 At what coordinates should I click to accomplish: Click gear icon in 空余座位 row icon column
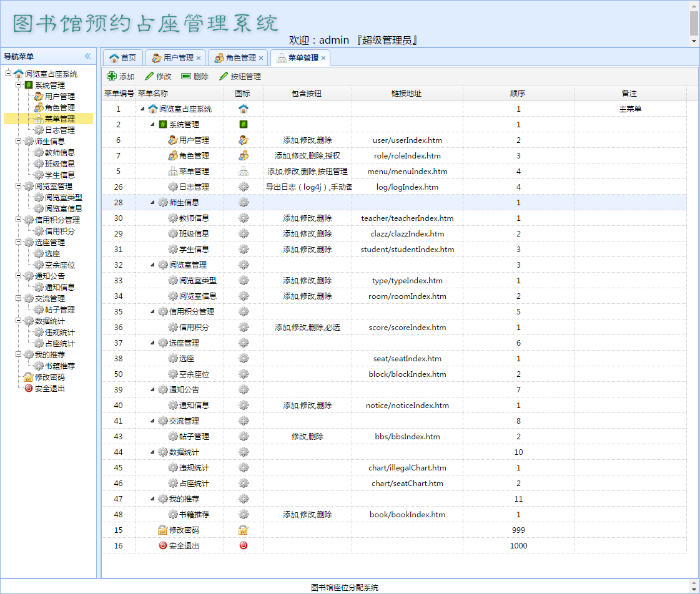pos(244,374)
